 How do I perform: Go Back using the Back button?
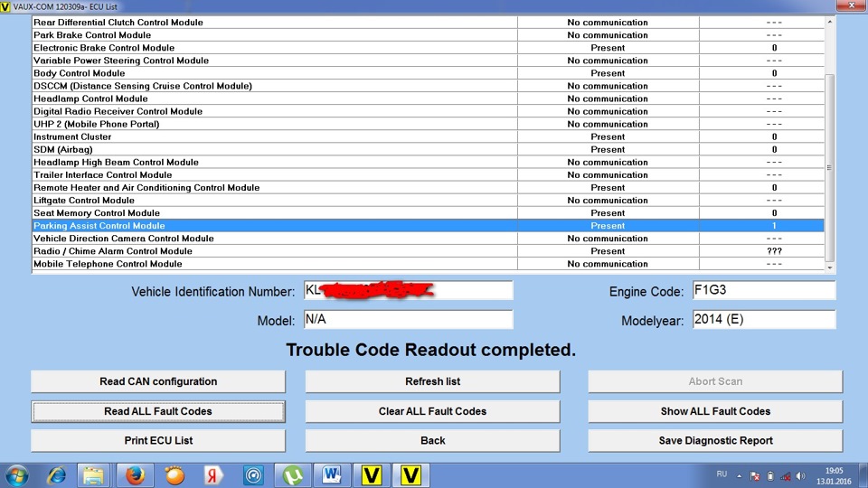click(x=432, y=440)
